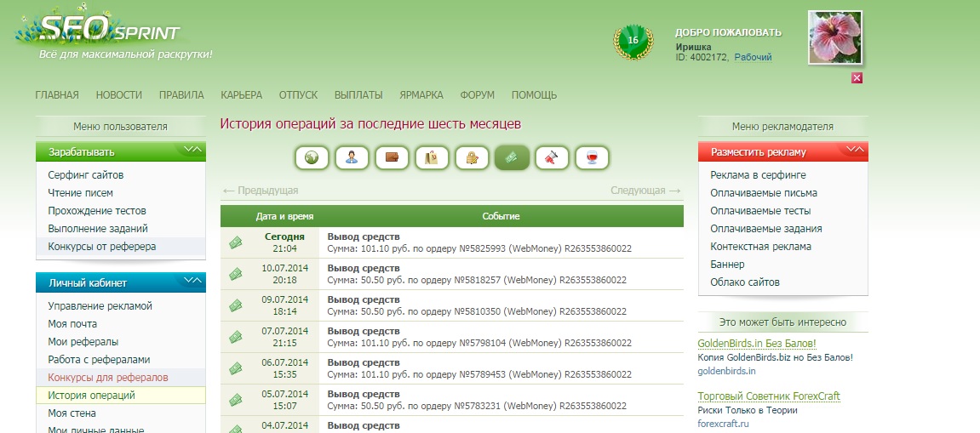The image size is (980, 433).
Task: Click the order №5825993 withdrawal text
Action: [479, 248]
